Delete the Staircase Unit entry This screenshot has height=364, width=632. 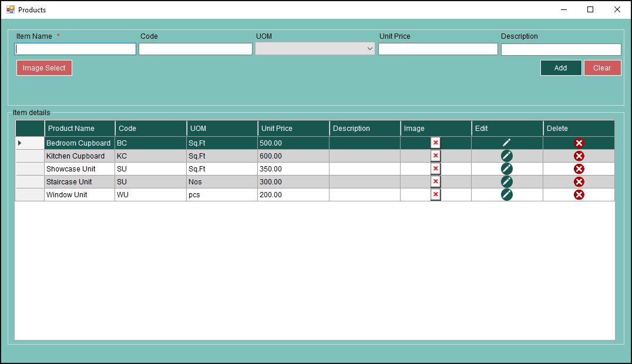tap(579, 181)
